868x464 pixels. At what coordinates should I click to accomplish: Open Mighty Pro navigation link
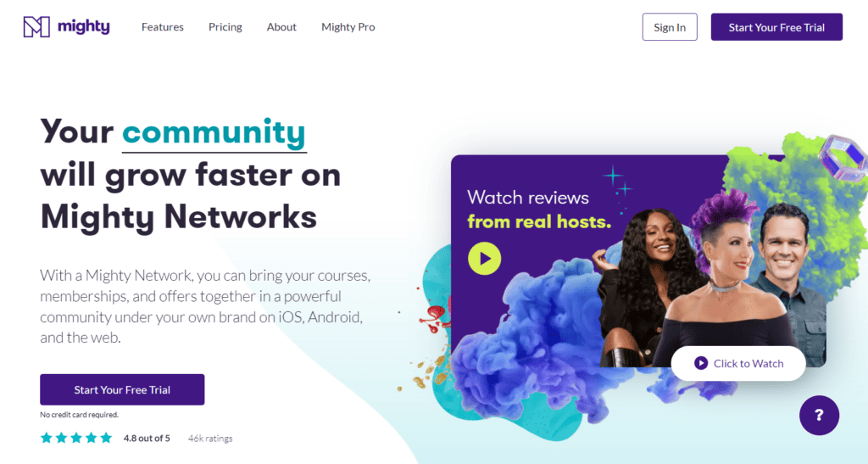348,26
